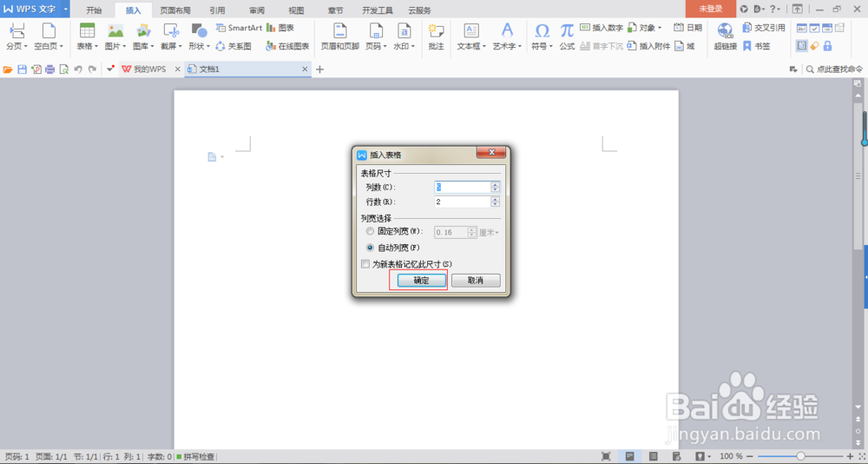Switch to 我的WPS document tab
Screen dimensions: 868x464
pos(150,70)
